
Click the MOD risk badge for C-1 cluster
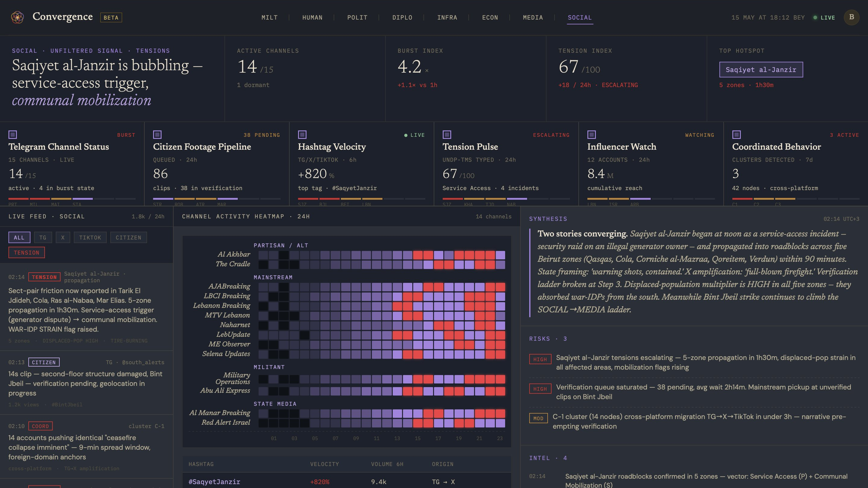(538, 418)
